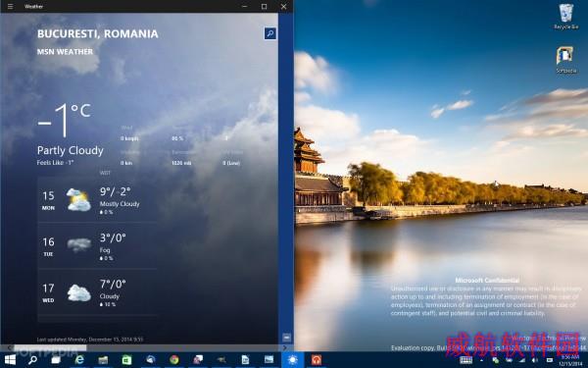Open the Weather hamburger menu
This screenshot has height=368, width=588.
(10, 7)
